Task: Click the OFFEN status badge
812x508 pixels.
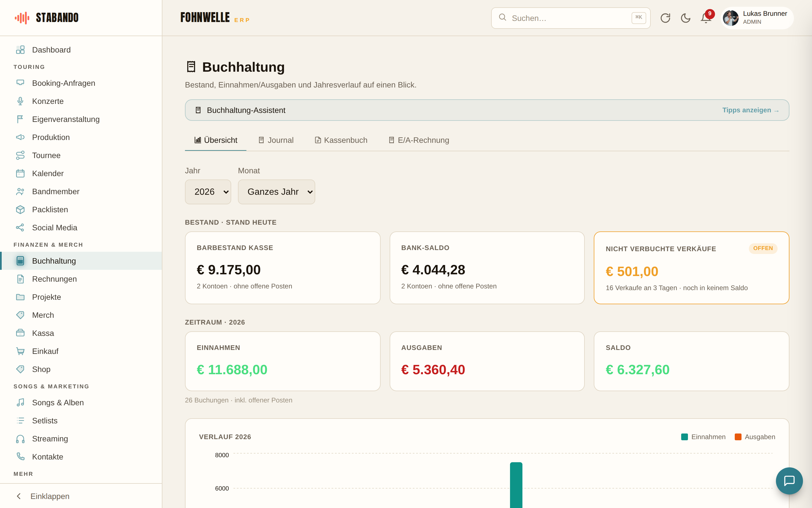Action: 763,248
